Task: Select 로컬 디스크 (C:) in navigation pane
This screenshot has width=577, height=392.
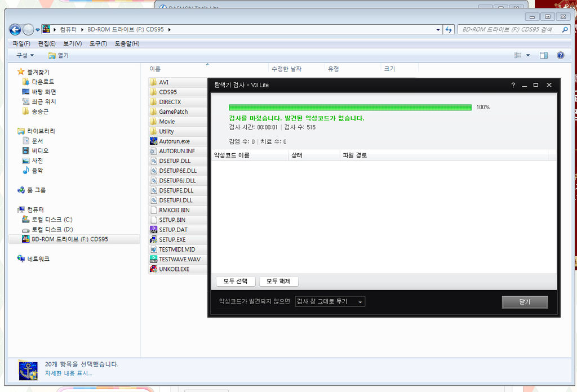Action: [52, 220]
